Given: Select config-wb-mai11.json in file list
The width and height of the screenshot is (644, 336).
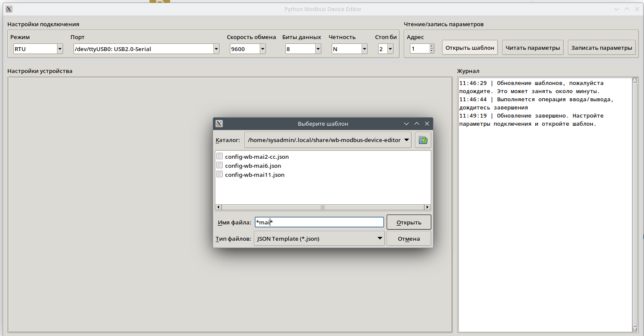Looking at the screenshot, I should pyautogui.click(x=255, y=175).
